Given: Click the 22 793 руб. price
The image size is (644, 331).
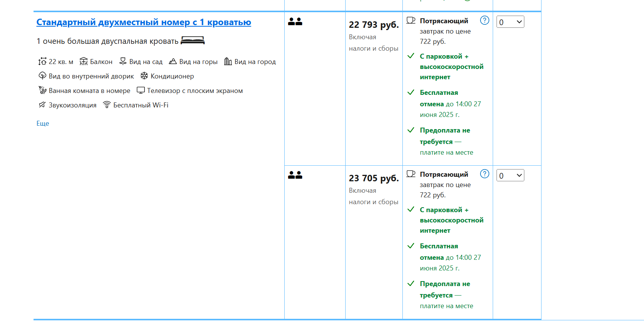Looking at the screenshot, I should point(374,25).
